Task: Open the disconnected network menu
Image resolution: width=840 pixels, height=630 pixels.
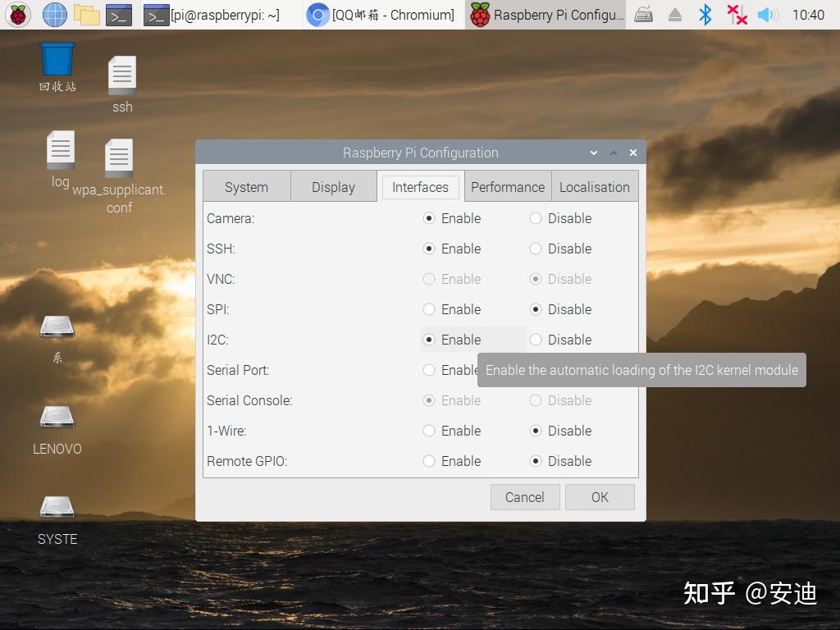Action: 737,15
